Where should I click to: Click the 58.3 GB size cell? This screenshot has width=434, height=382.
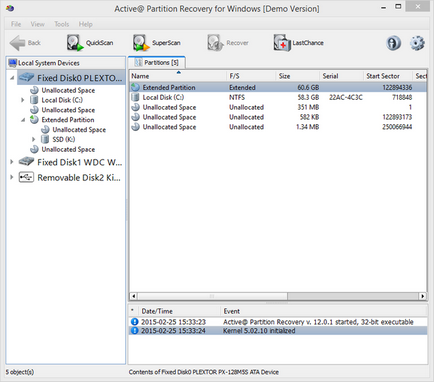pyautogui.click(x=308, y=97)
